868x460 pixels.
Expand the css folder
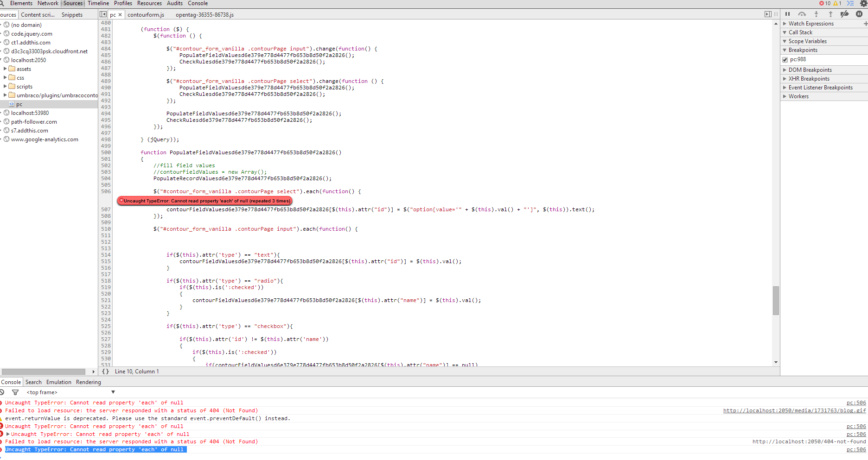[5, 78]
